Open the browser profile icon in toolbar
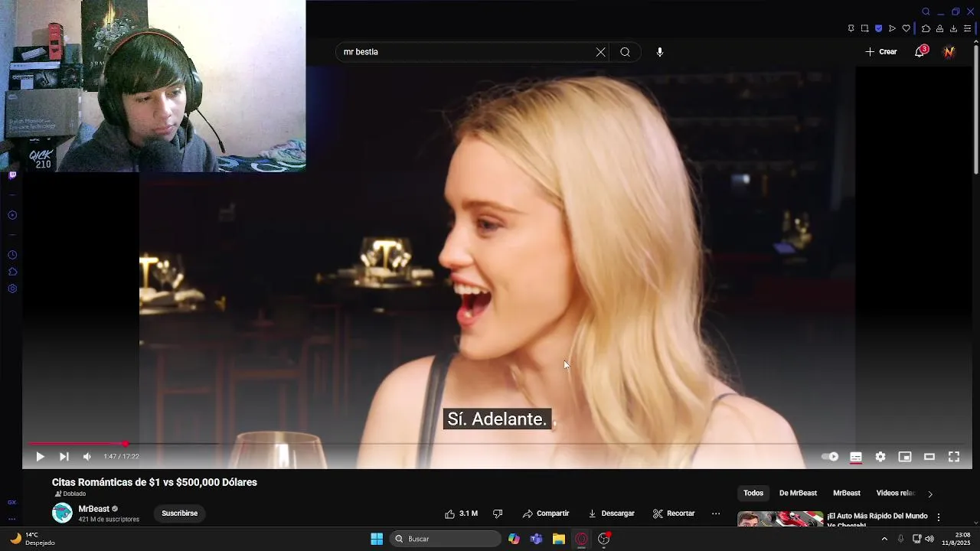Viewport: 980px width, 551px height. [x=939, y=28]
